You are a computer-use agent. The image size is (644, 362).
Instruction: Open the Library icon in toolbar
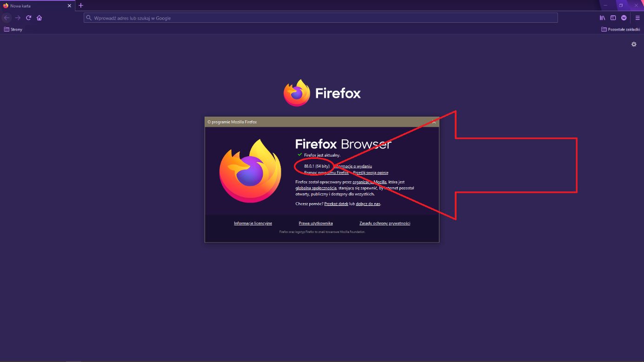[x=603, y=18]
